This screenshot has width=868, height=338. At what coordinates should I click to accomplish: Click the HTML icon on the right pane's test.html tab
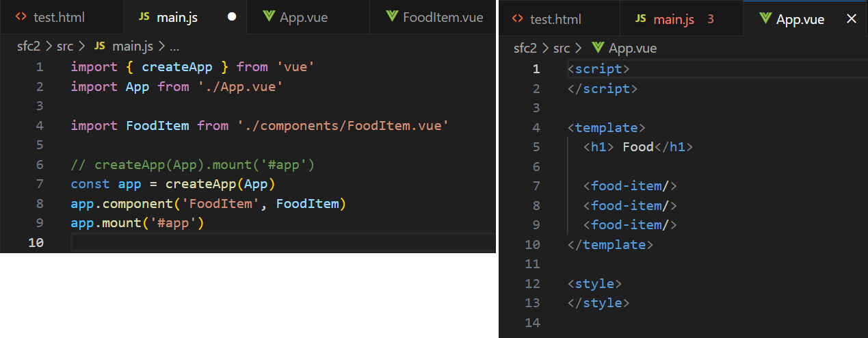(x=518, y=19)
